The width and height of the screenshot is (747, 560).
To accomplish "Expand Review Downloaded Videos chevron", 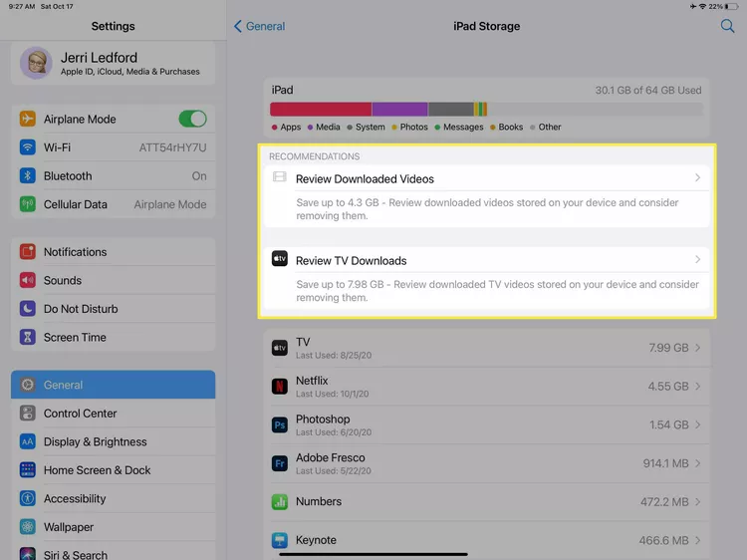I will 697,177.
